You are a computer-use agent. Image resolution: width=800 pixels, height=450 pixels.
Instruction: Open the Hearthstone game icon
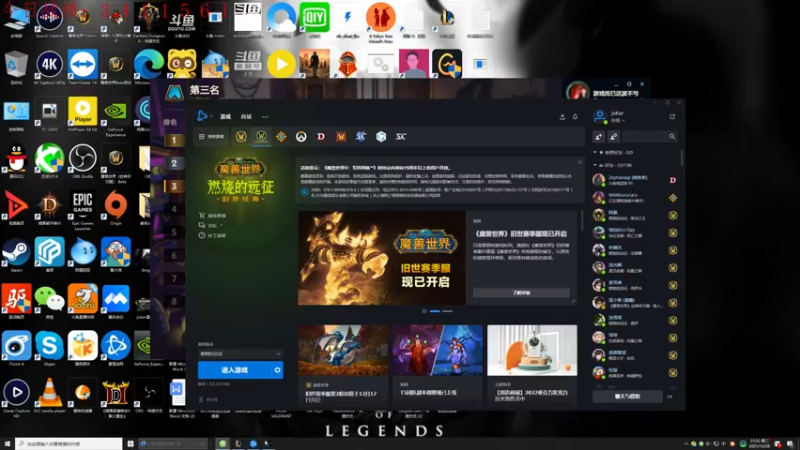(x=281, y=136)
